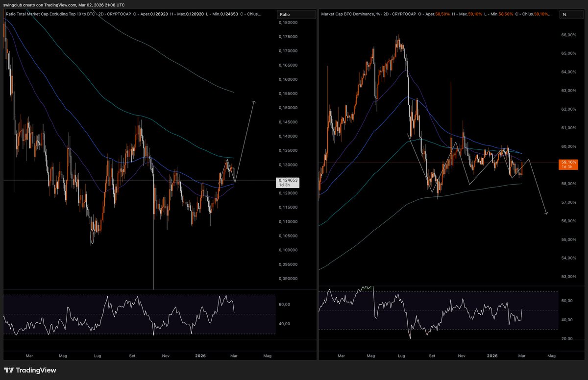Screen dimensions: 588x380
Task: Click the 0,180000 price axis value
Action: pyautogui.click(x=288, y=23)
